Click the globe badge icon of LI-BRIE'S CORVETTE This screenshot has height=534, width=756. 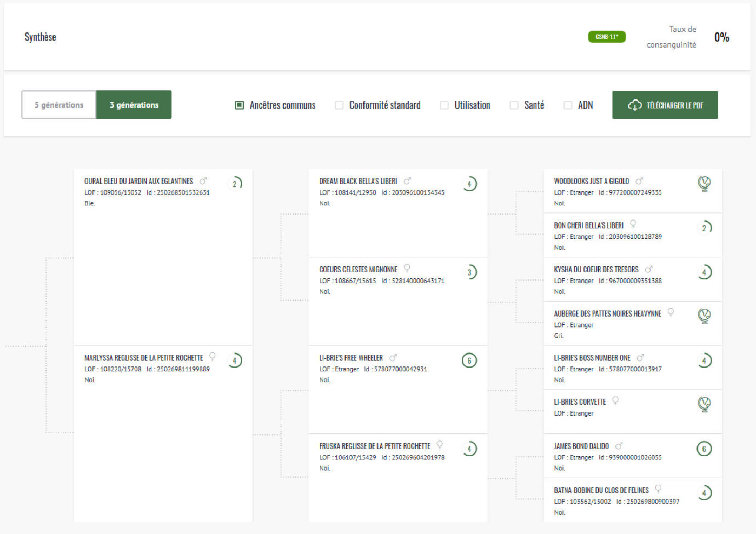coord(705,405)
